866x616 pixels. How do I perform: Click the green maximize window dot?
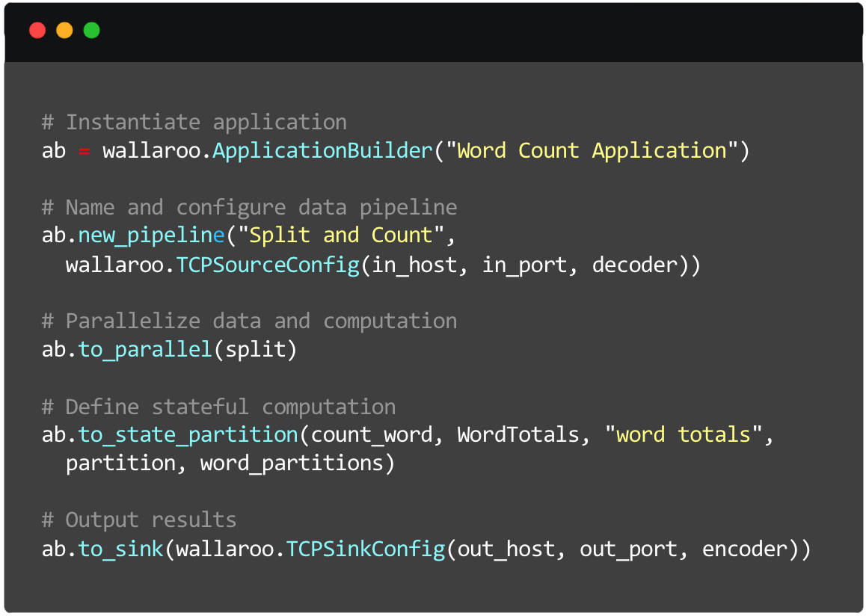pyautogui.click(x=92, y=31)
